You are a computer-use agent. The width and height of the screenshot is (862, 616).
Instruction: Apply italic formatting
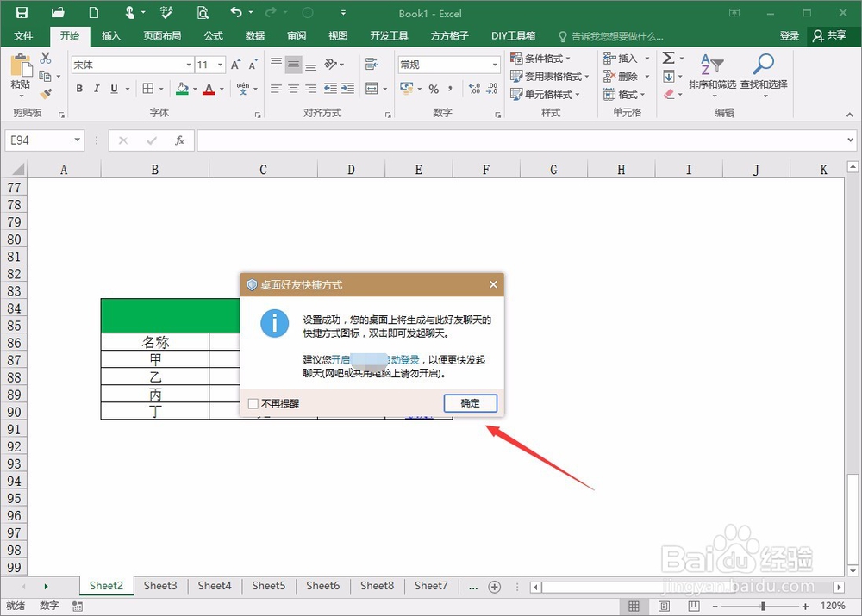[x=97, y=89]
